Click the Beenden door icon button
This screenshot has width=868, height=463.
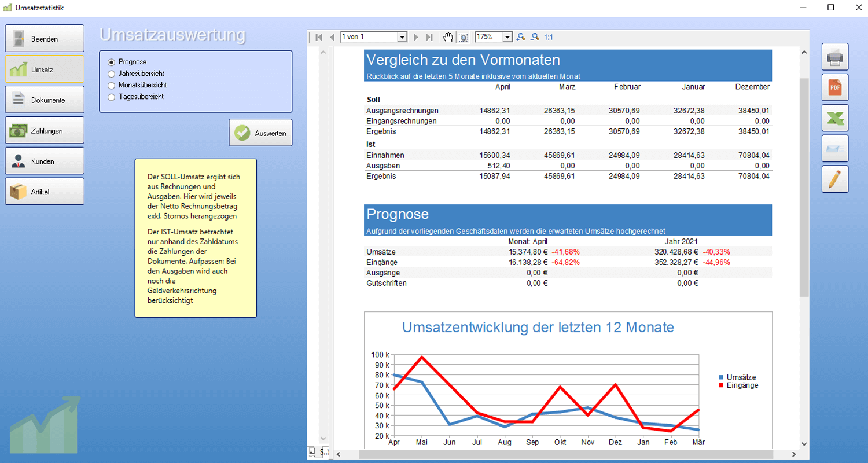pos(45,39)
